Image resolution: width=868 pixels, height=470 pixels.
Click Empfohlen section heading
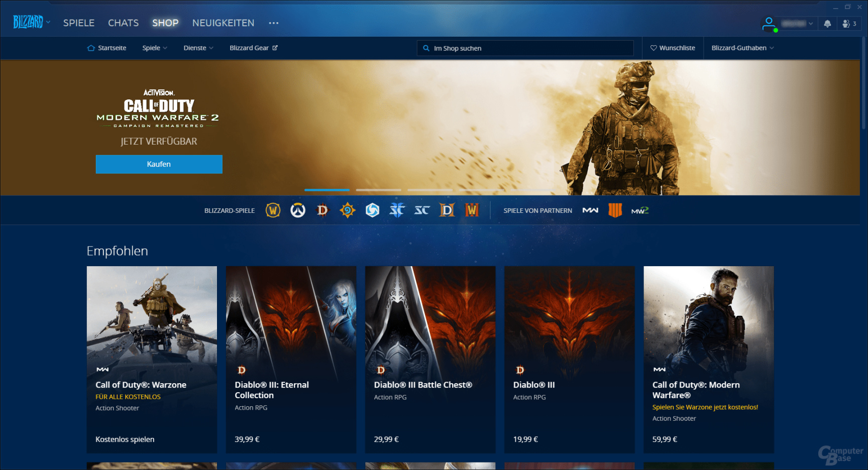pyautogui.click(x=117, y=251)
